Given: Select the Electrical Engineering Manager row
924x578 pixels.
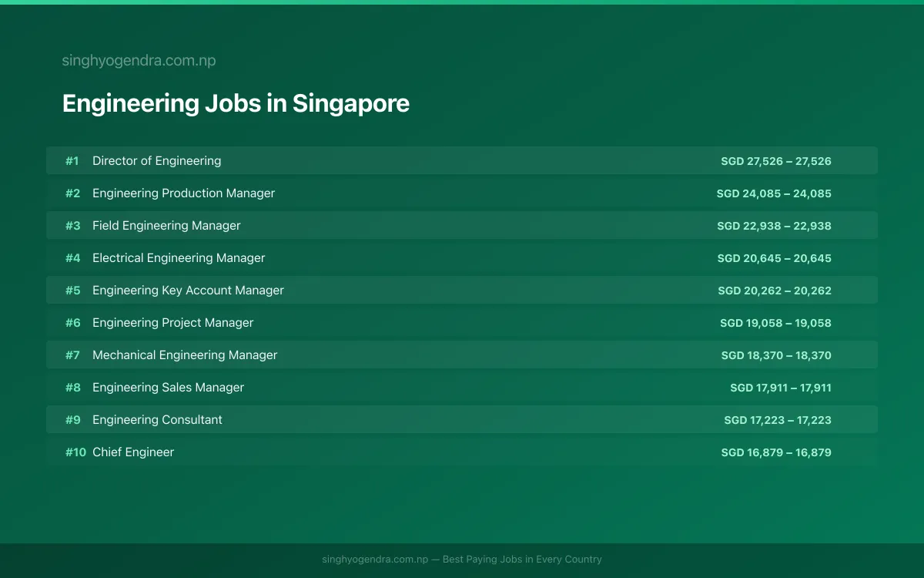Looking at the screenshot, I should point(462,257).
